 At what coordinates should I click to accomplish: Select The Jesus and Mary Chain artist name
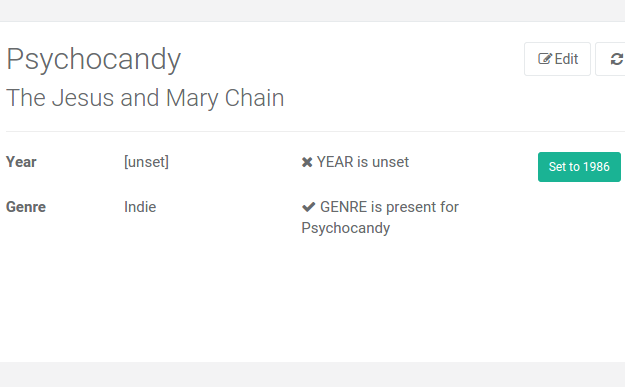pos(145,98)
